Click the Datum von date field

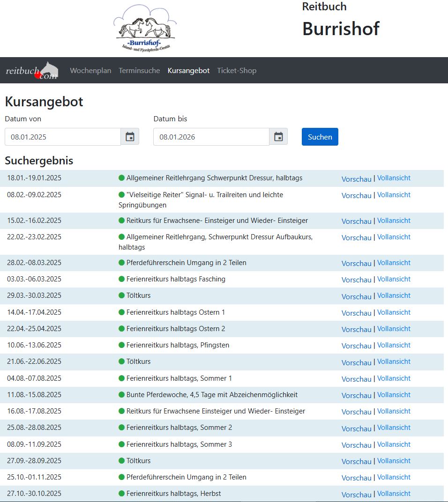(x=63, y=137)
